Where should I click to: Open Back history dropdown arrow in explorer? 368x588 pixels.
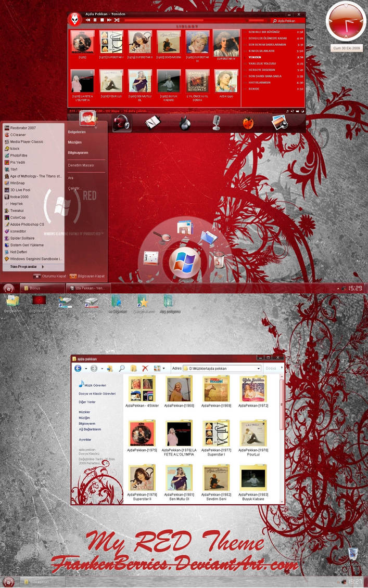pyautogui.click(x=85, y=369)
